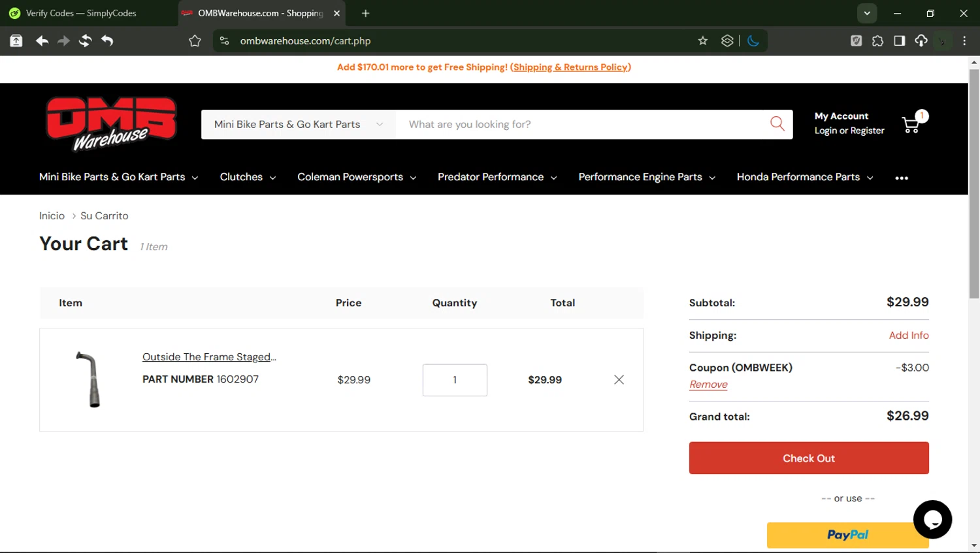Open the tab search dropdown arrow
The image size is (980, 553).
867,13
